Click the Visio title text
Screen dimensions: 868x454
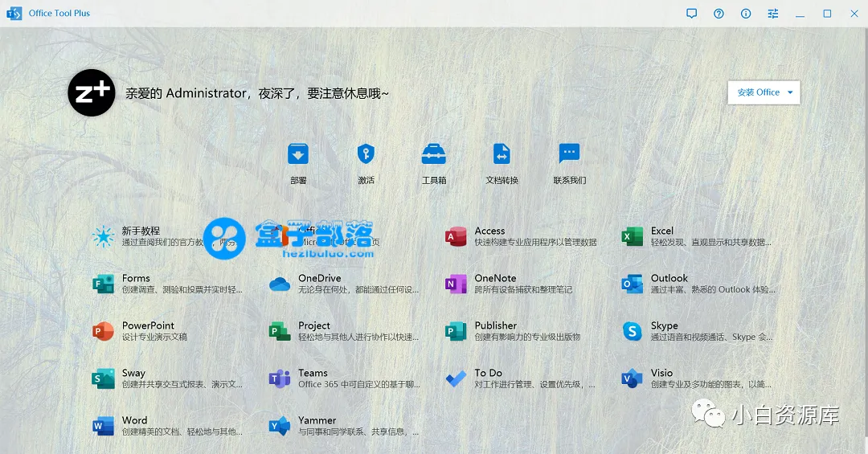click(x=661, y=373)
